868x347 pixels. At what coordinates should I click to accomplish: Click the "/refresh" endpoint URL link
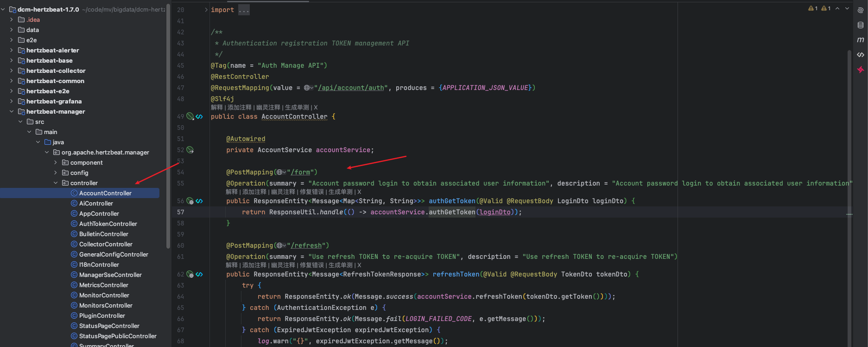pos(306,245)
